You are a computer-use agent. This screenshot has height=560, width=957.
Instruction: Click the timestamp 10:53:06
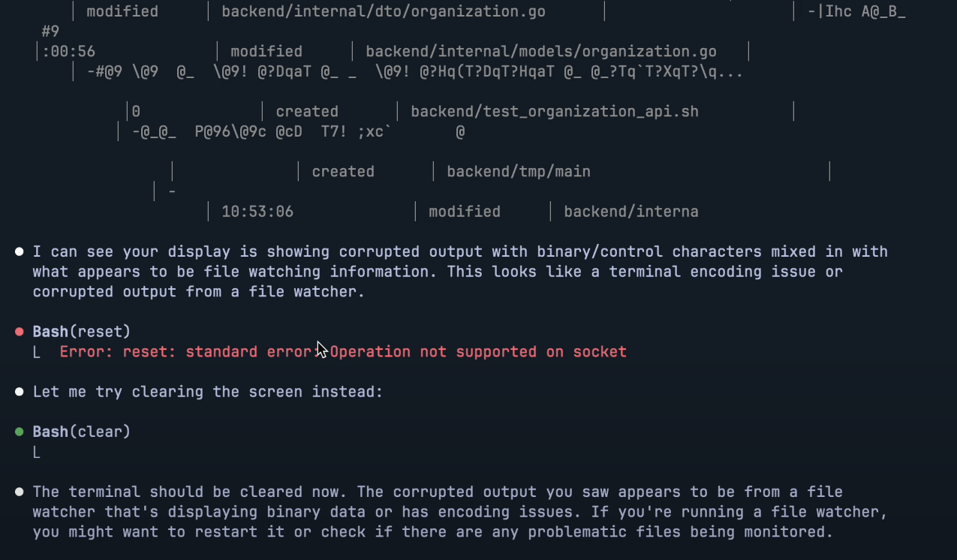257,212
